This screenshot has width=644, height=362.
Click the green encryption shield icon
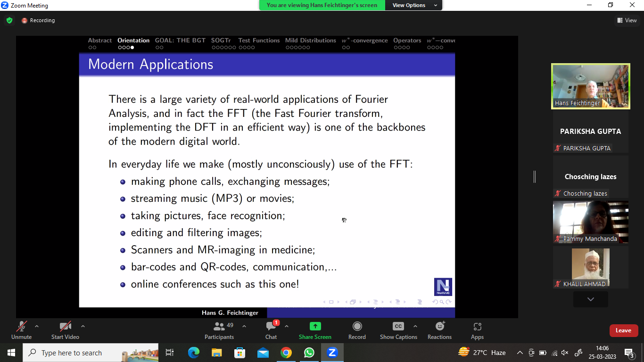9,20
